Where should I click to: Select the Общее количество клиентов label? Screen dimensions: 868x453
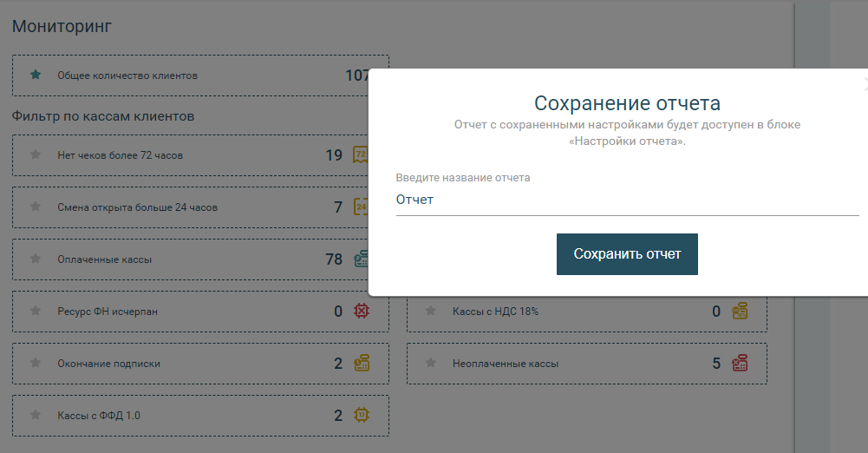pyautogui.click(x=127, y=75)
